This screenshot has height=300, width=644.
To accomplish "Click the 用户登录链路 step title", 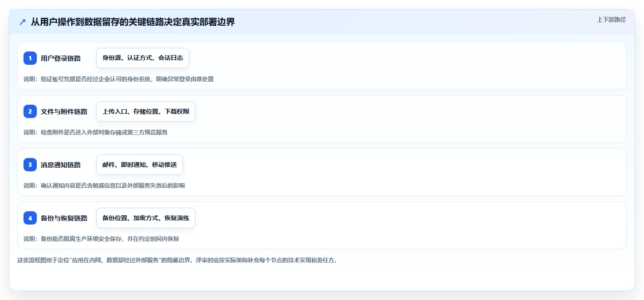I will tap(61, 58).
